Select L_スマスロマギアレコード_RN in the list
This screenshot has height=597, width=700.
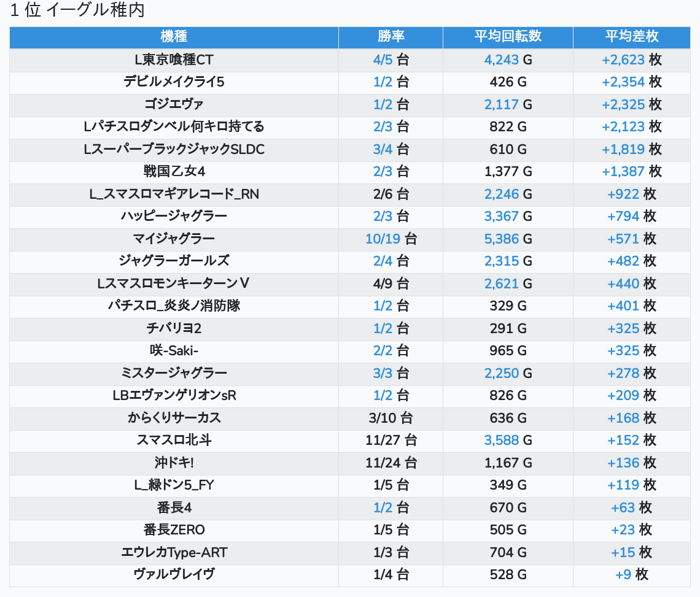tap(174, 194)
